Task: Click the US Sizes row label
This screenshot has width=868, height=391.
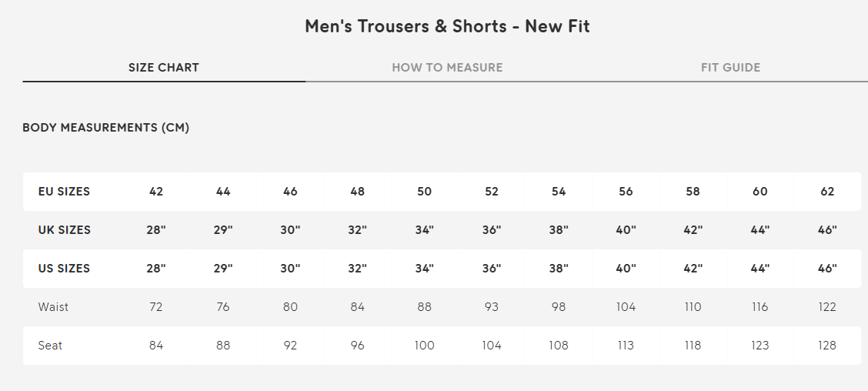Action: [64, 269]
